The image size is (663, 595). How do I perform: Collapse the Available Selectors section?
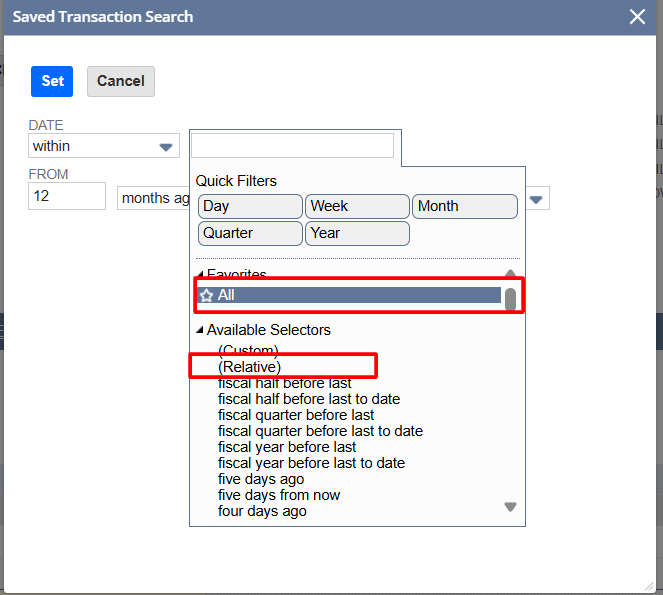[199, 330]
